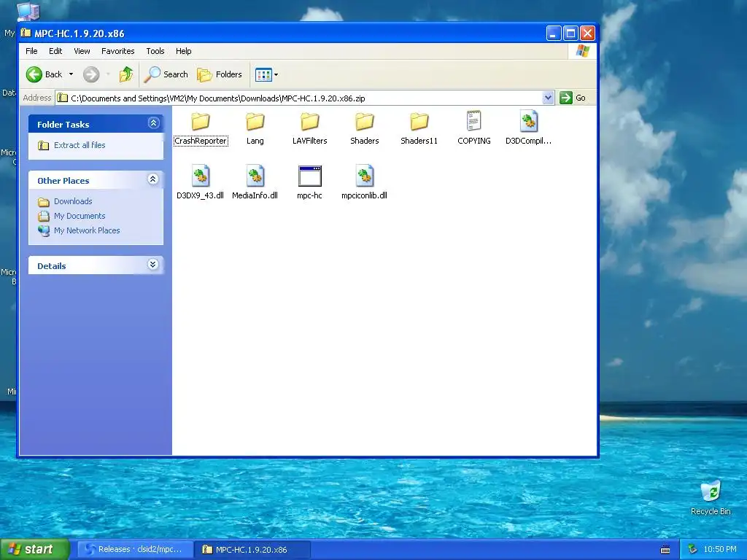
Task: Open the Edit menu
Action: click(55, 51)
